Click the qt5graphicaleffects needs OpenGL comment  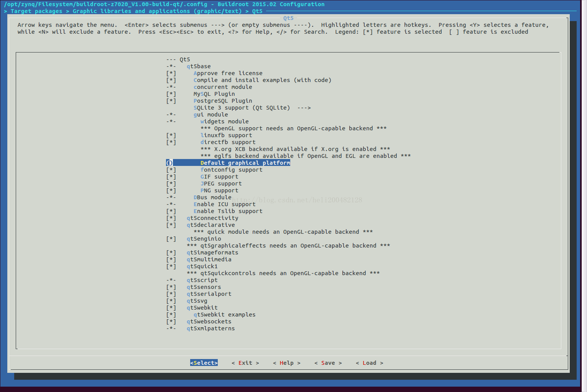pyautogui.click(x=288, y=246)
